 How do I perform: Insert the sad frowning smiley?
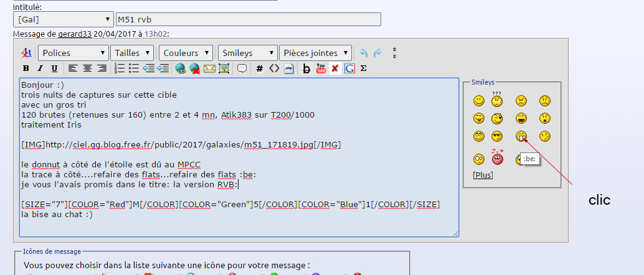pyautogui.click(x=544, y=101)
